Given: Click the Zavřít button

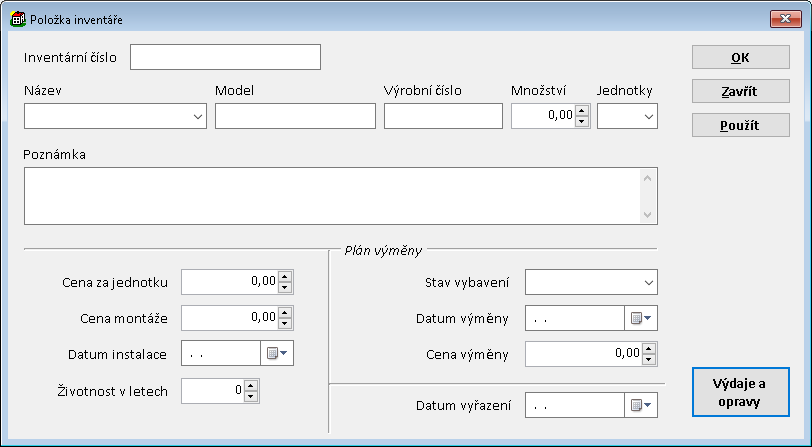Looking at the screenshot, I should click(x=740, y=91).
